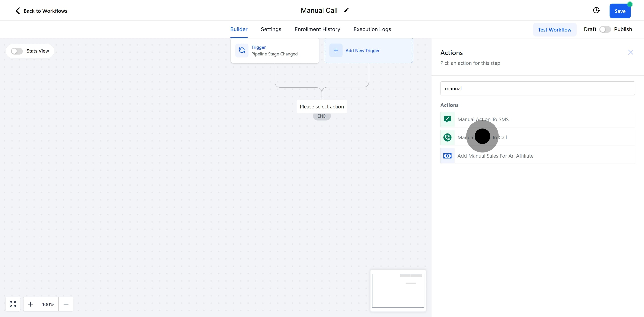Viewport: 644px width, 317px height.
Task: Open the version history clock icon
Action: (x=596, y=10)
